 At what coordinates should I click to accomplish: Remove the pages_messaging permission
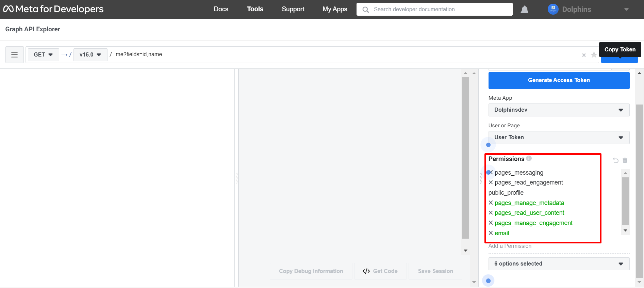(491, 173)
